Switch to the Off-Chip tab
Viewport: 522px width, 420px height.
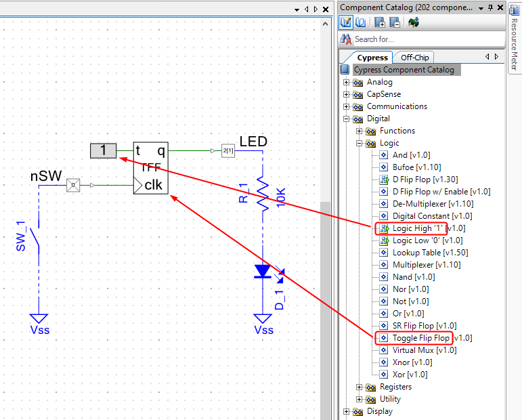pos(414,58)
